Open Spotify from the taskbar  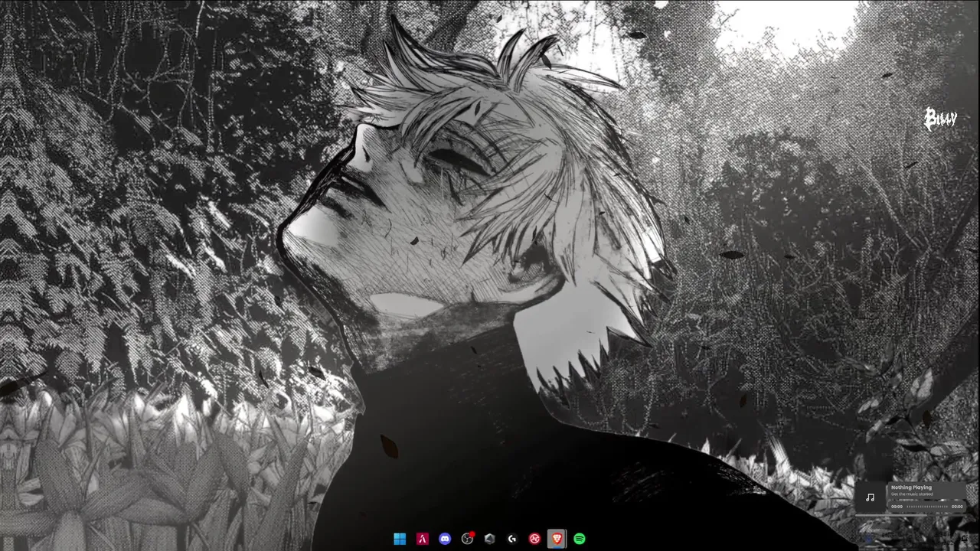[580, 539]
